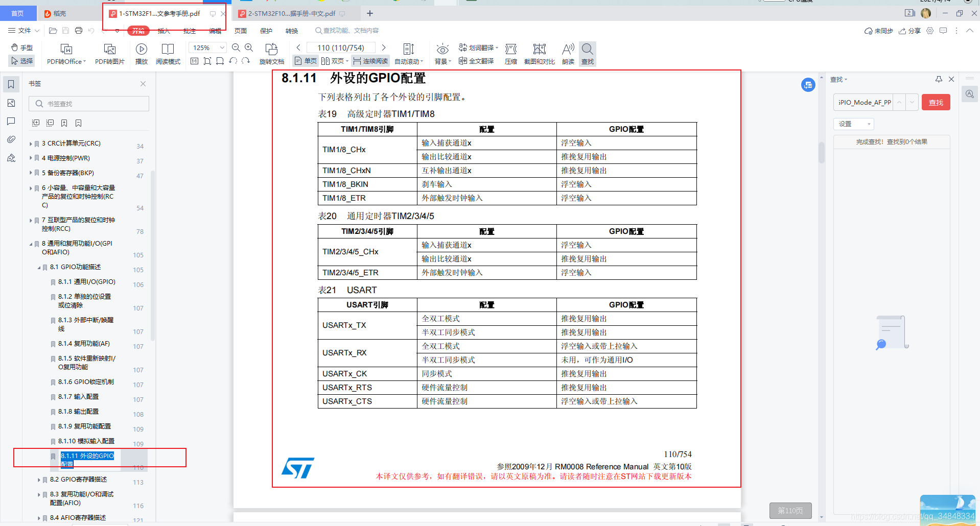
Task: Open the PDF转Office converter
Action: pyautogui.click(x=66, y=54)
